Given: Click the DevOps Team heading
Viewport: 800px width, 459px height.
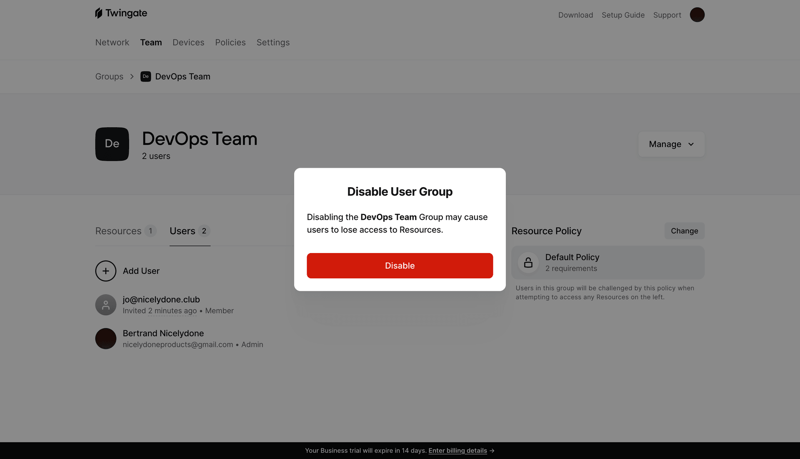Looking at the screenshot, I should coord(199,139).
